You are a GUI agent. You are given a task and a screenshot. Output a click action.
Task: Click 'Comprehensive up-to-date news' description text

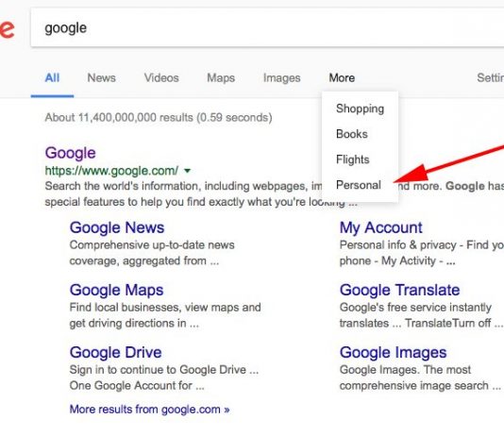click(x=152, y=244)
